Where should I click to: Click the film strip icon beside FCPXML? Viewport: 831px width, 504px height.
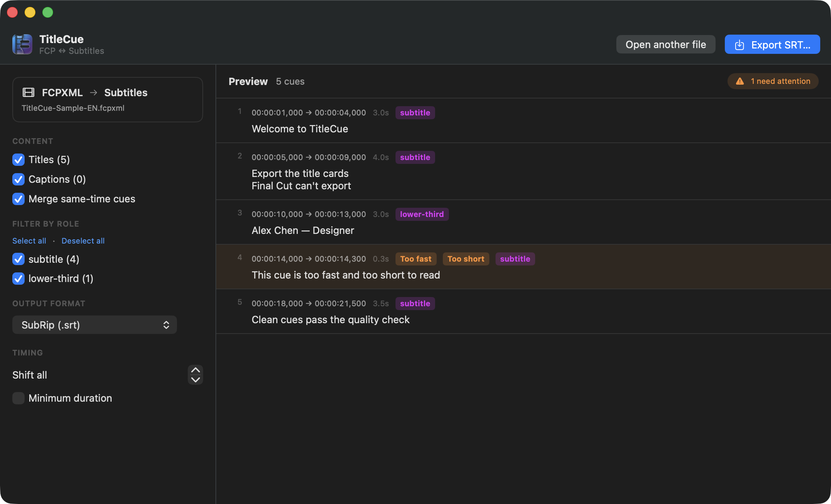pyautogui.click(x=28, y=92)
